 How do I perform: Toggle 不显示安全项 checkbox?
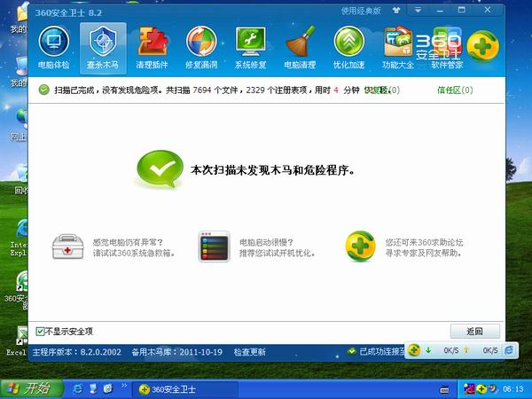pos(40,331)
